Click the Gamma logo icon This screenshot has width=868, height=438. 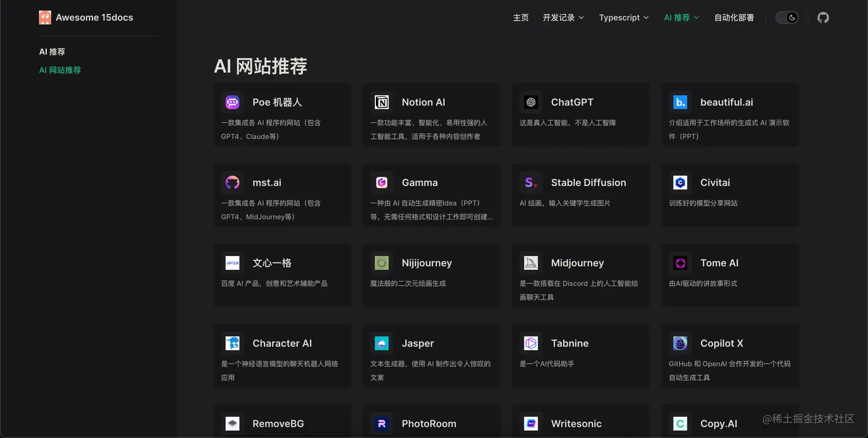pyautogui.click(x=381, y=182)
